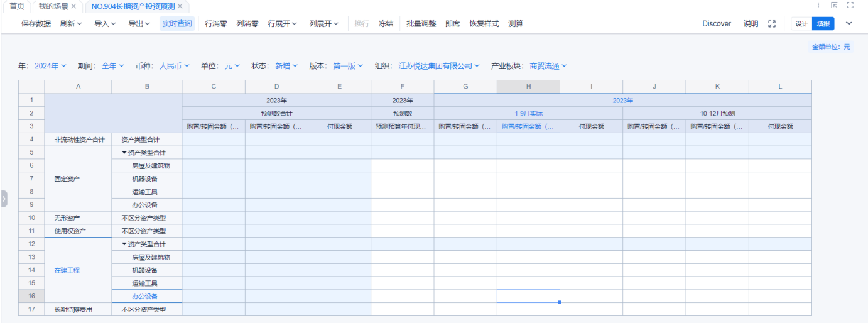The height and width of the screenshot is (323, 868).
Task: Open the 产业板块 商贸流通 dropdown
Action: pyautogui.click(x=548, y=66)
